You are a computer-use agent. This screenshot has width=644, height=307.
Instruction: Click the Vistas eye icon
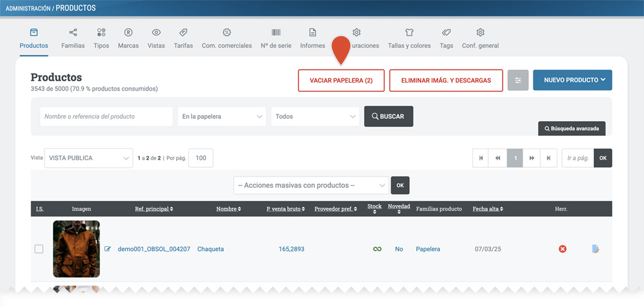coord(156,32)
